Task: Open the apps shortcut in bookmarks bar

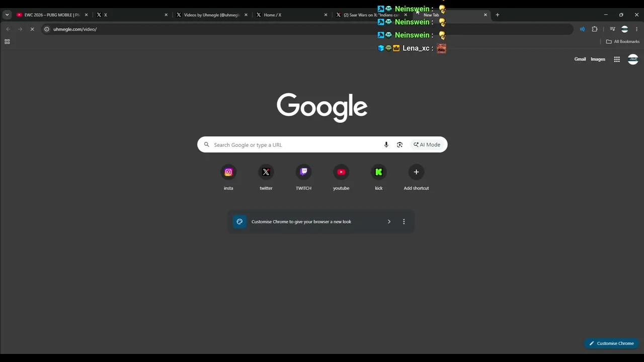Action: coord(7,42)
